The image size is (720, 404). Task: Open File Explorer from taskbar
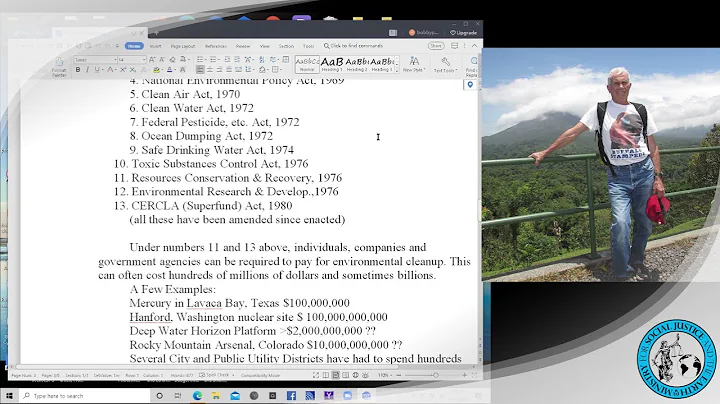click(x=216, y=396)
